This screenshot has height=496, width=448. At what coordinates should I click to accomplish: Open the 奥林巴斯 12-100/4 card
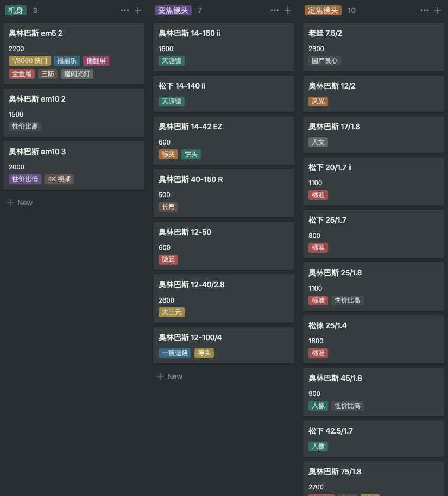(224, 345)
